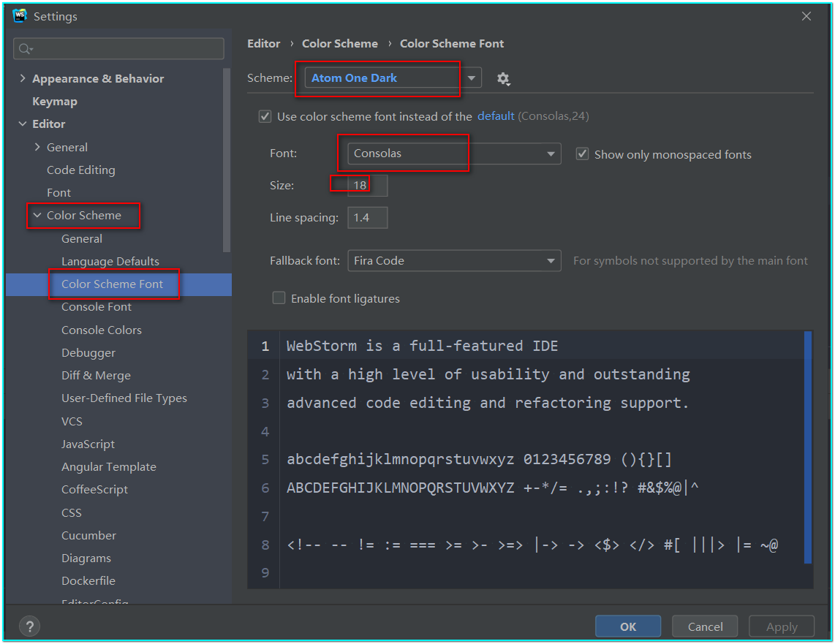Click the 'default' font link
The image size is (835, 644).
[496, 116]
